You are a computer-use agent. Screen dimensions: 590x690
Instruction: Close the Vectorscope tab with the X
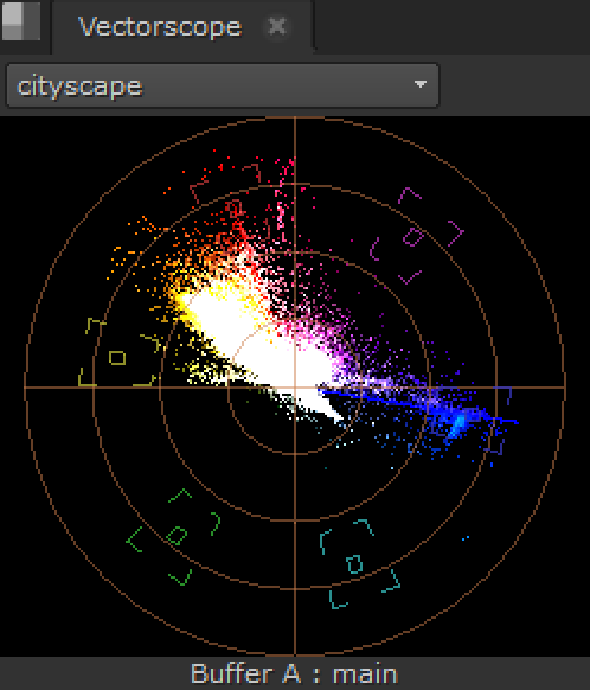277,26
